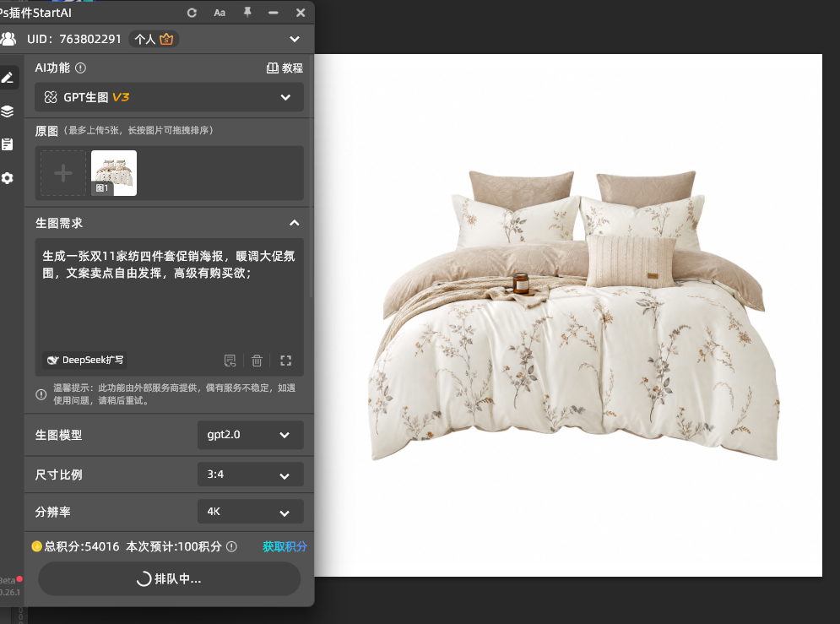Close the StartAI plugin panel

tap(301, 13)
